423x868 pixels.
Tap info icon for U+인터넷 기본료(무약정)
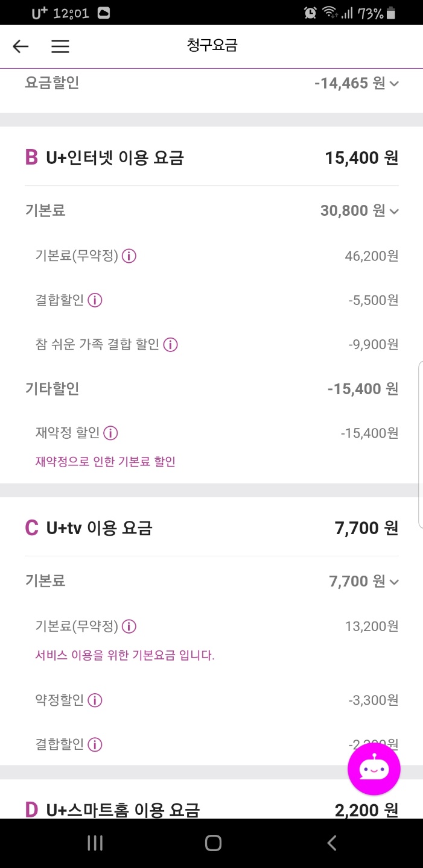click(129, 256)
